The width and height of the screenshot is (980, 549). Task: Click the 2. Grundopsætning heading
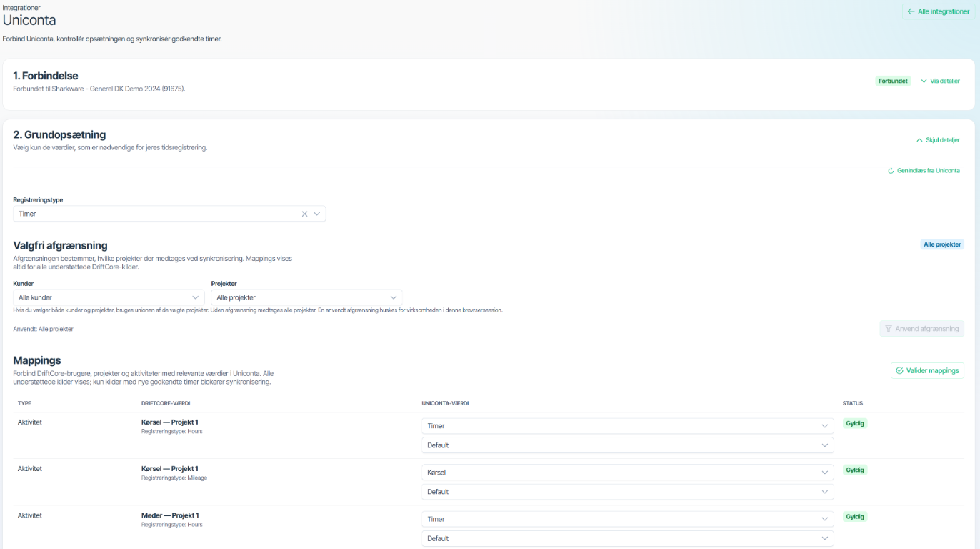(x=59, y=134)
